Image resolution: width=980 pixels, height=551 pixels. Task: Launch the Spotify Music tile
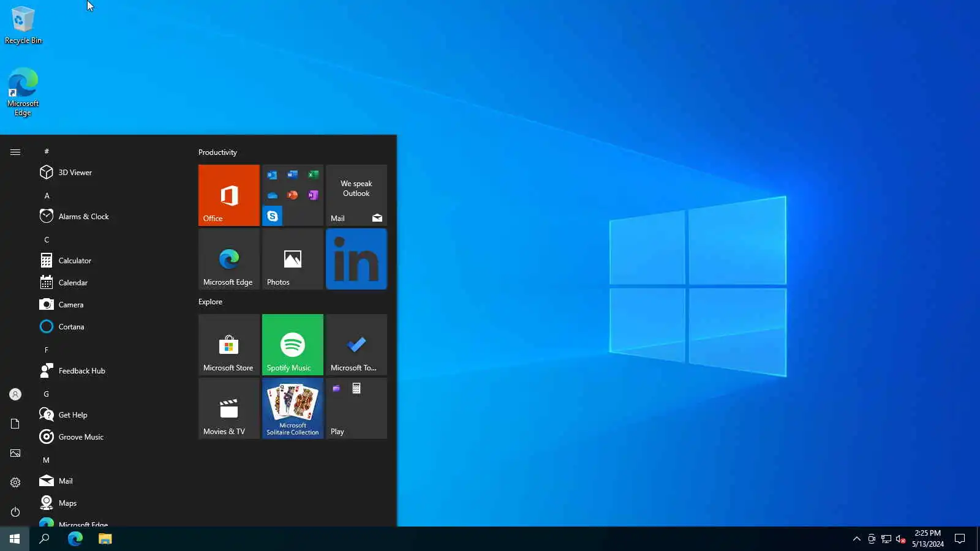click(293, 345)
